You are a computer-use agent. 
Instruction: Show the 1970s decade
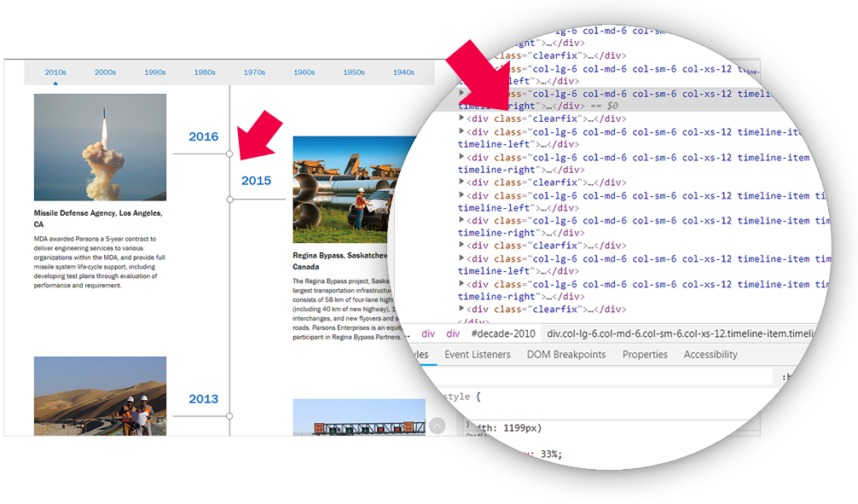[x=254, y=72]
